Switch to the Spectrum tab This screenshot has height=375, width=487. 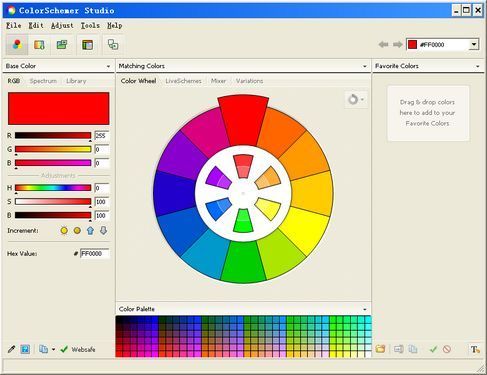pos(43,81)
